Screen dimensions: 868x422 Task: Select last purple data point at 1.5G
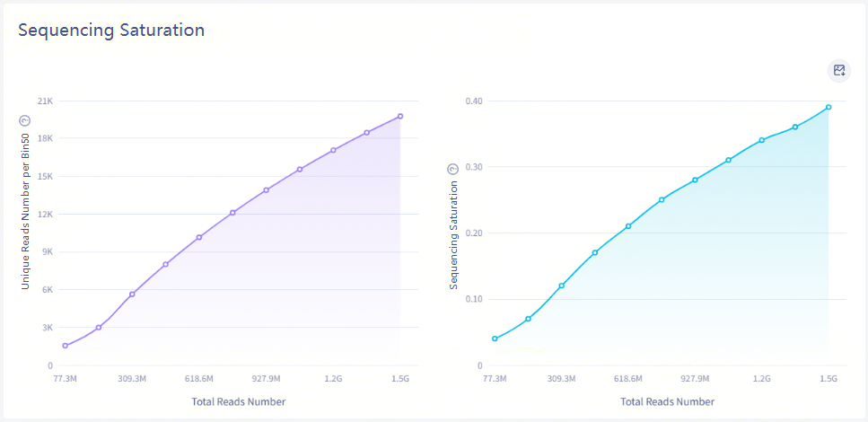pyautogui.click(x=400, y=116)
